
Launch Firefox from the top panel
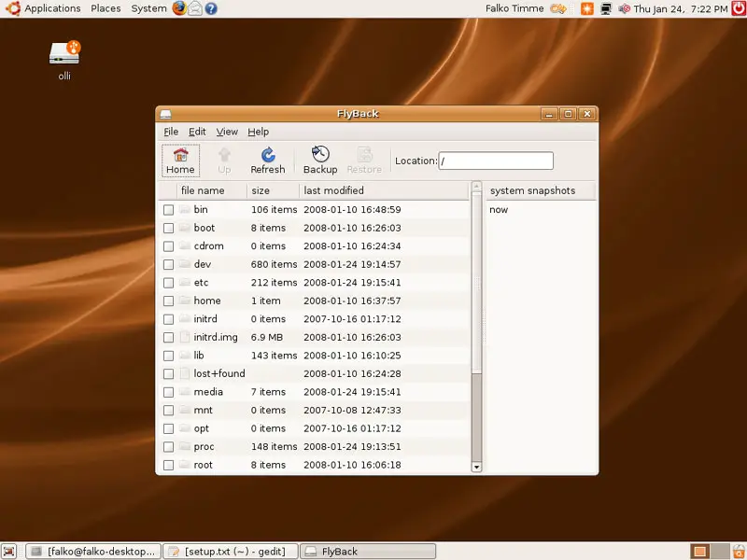click(x=179, y=8)
